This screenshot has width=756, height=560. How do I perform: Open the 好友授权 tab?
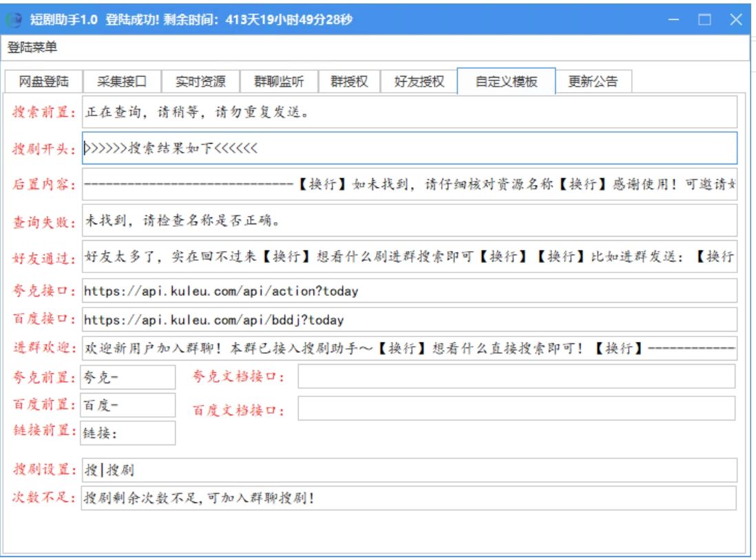(419, 81)
